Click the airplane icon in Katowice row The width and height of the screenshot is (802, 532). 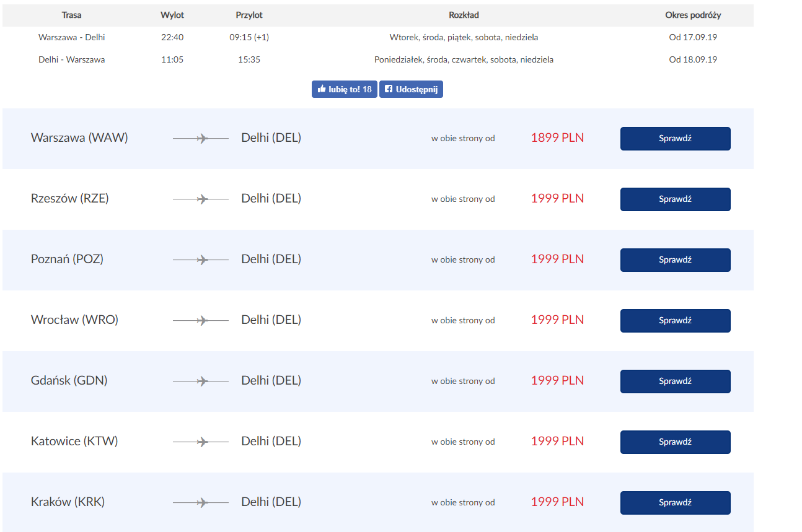pyautogui.click(x=201, y=442)
